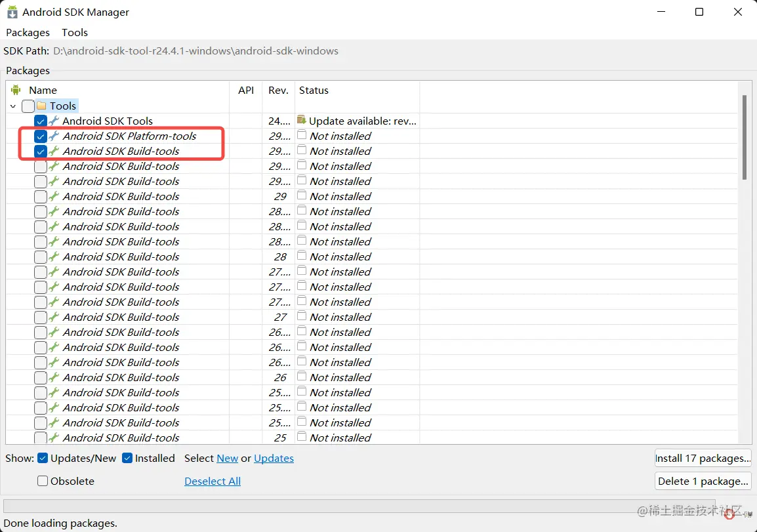This screenshot has width=757, height=532.
Task: Click Not installed icon in revision 25 row
Action: pyautogui.click(x=302, y=436)
